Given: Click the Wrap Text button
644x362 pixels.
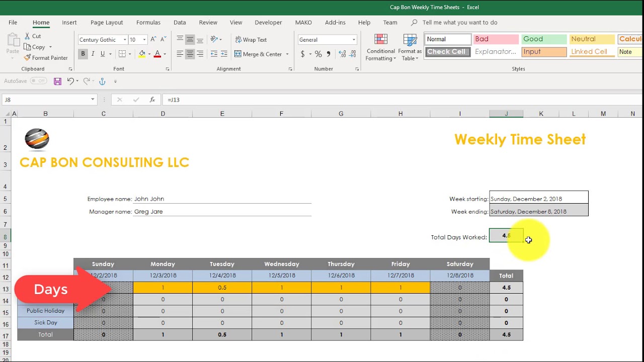Looking at the screenshot, I should click(251, 40).
